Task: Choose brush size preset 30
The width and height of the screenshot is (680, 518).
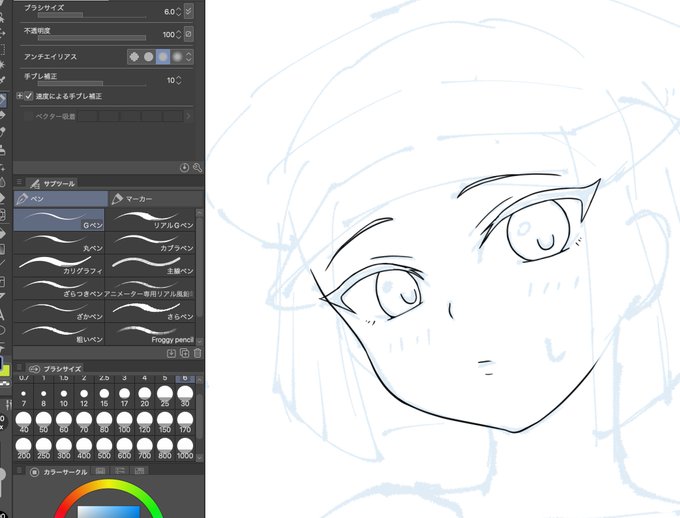Action: (185, 397)
